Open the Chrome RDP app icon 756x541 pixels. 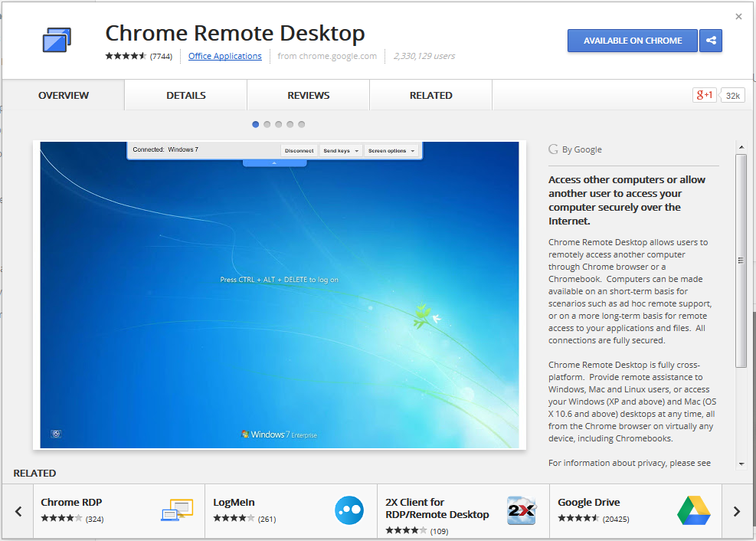coord(177,510)
